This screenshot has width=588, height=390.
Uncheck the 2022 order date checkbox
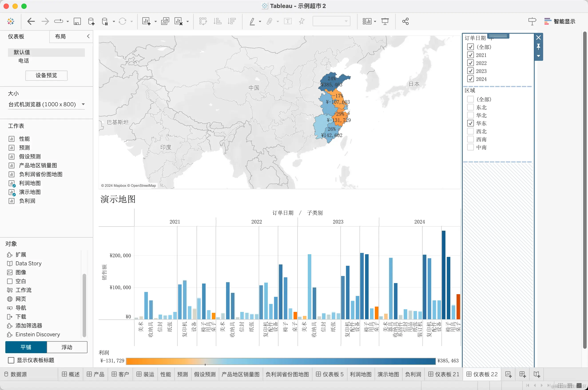(470, 63)
